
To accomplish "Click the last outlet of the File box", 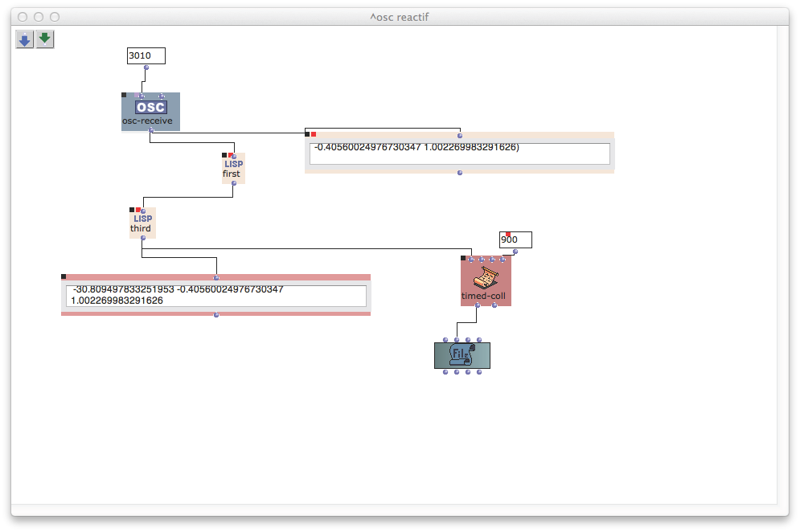I will 479,372.
